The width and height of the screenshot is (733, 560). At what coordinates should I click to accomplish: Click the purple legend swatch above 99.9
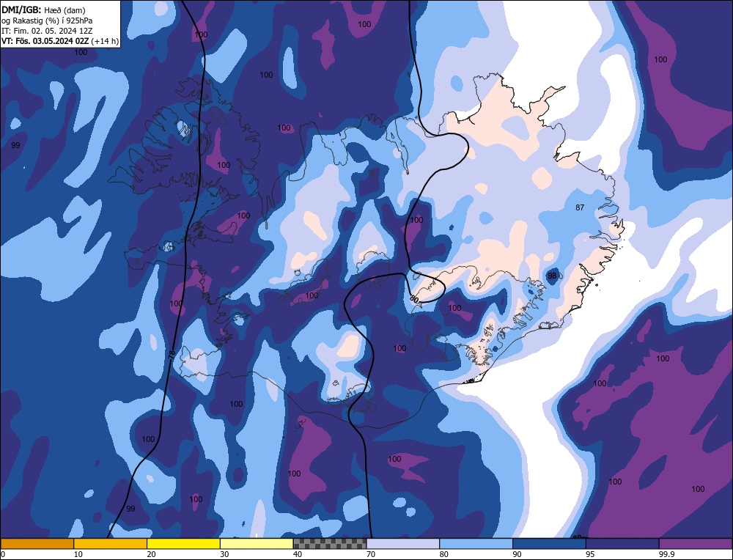pos(696,544)
